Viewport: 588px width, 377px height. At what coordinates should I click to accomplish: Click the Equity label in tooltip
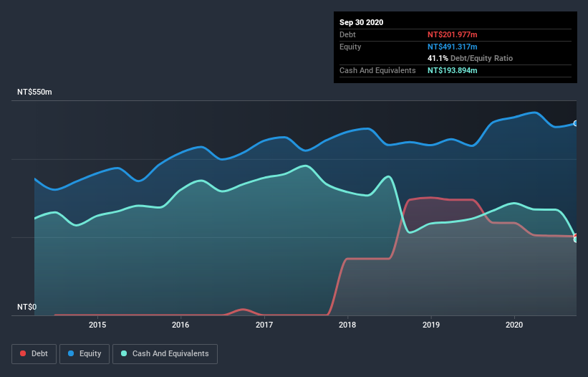point(350,47)
